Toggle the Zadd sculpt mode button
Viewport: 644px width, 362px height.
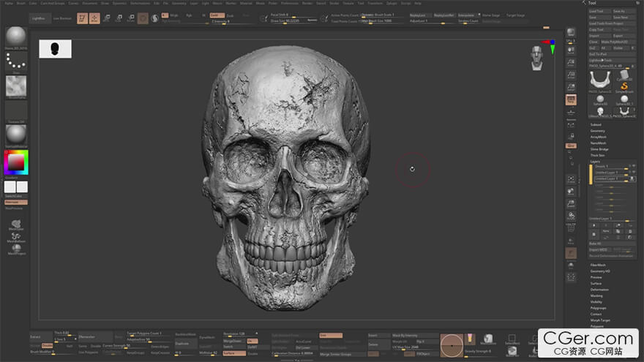click(217, 15)
